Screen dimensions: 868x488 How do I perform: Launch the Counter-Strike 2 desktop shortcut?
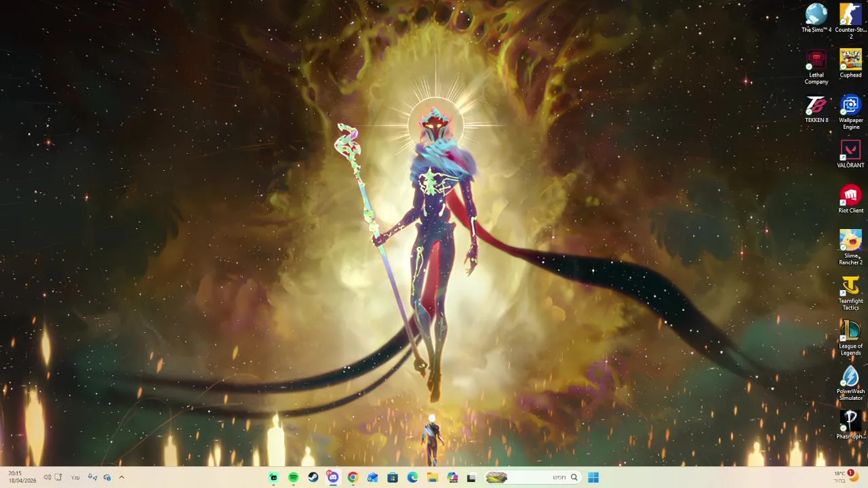click(850, 20)
